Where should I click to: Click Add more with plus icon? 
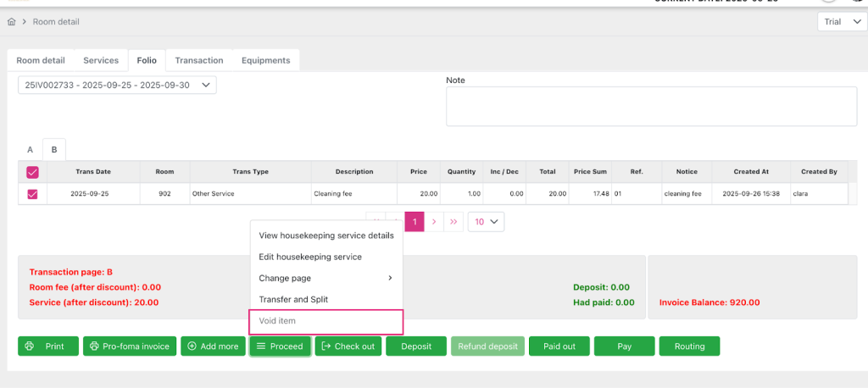tap(213, 346)
